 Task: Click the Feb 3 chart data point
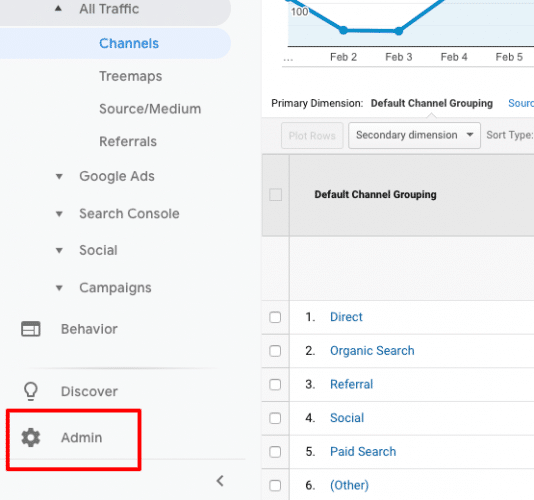(x=398, y=31)
